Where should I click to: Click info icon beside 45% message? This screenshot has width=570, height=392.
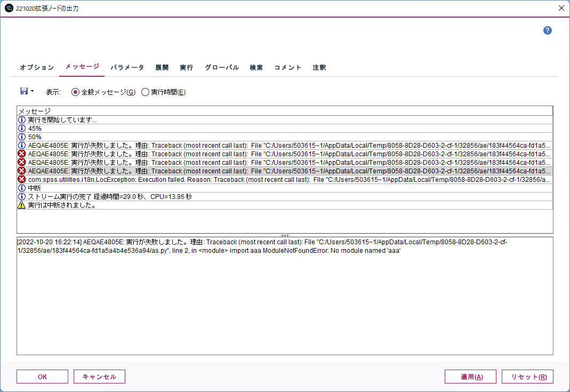(22, 129)
